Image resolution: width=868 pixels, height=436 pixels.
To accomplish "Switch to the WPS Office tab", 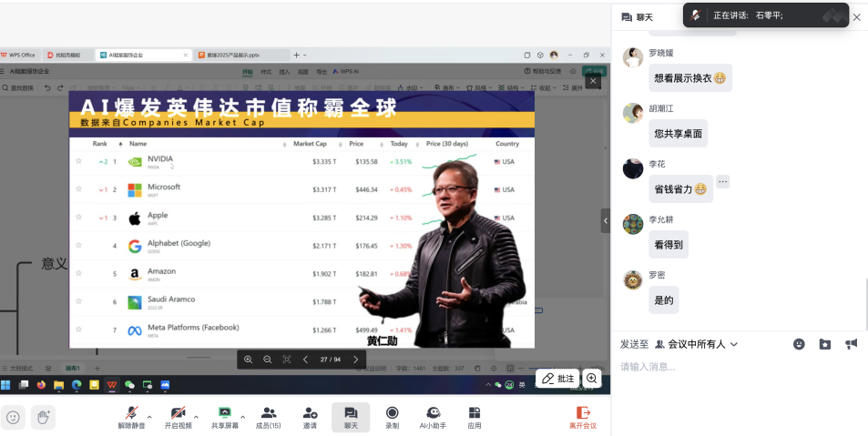I will pos(19,55).
